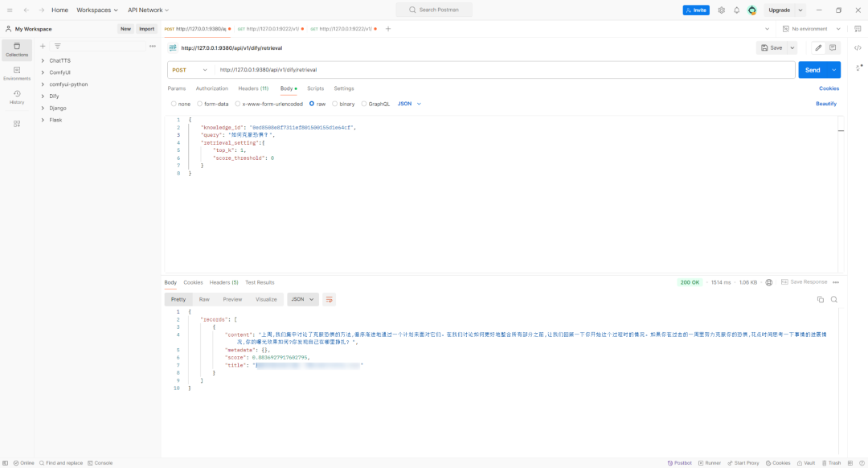Image resolution: width=868 pixels, height=468 pixels.
Task: Switch to the Authorization tab
Action: click(x=212, y=88)
